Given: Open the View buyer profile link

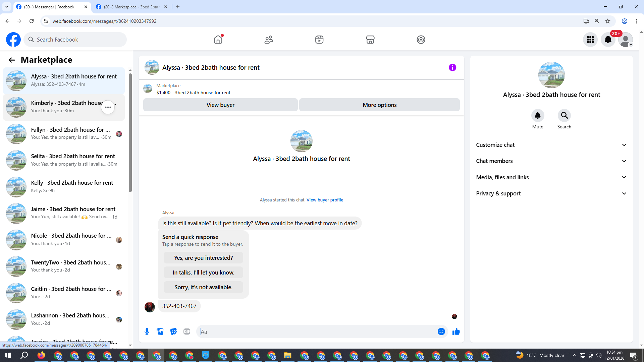Looking at the screenshot, I should tap(324, 200).
